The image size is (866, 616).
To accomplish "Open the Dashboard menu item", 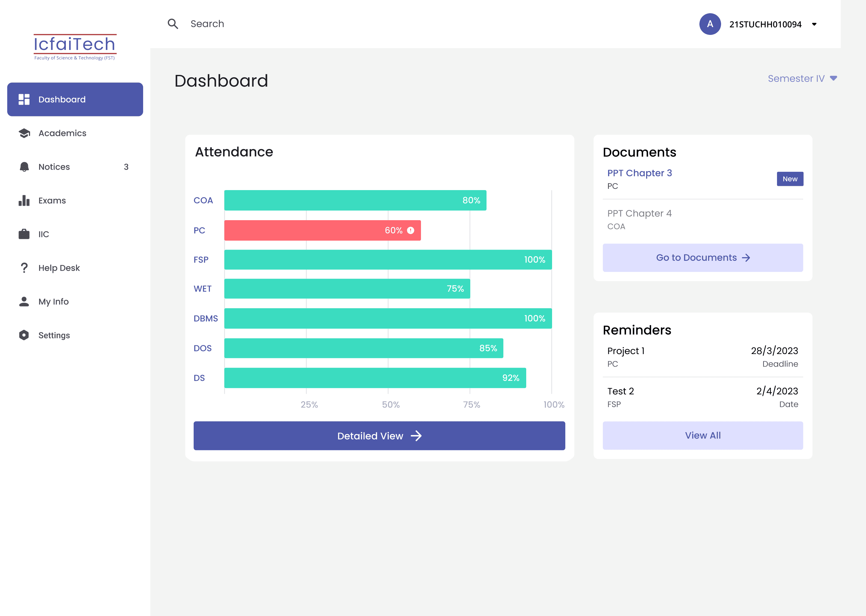I will coord(75,99).
